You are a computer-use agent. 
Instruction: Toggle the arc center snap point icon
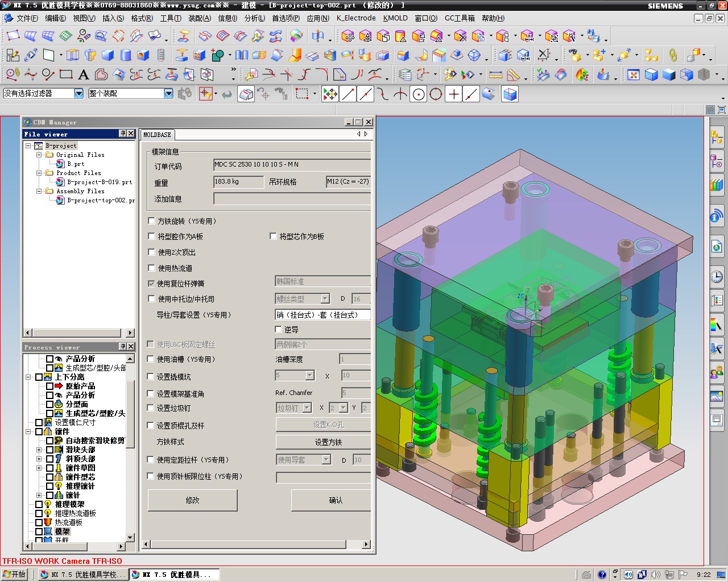(x=419, y=94)
